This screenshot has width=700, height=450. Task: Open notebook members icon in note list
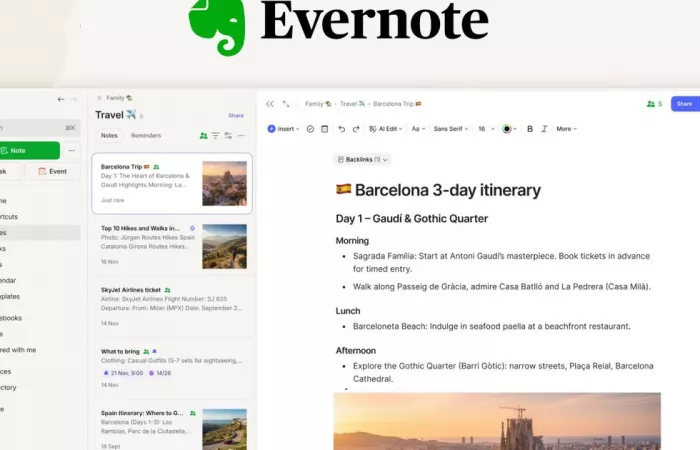203,135
